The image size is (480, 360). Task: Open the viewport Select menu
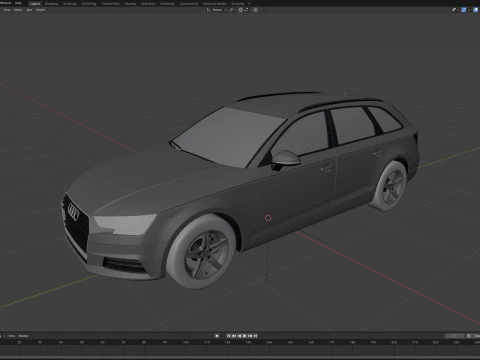[18, 10]
